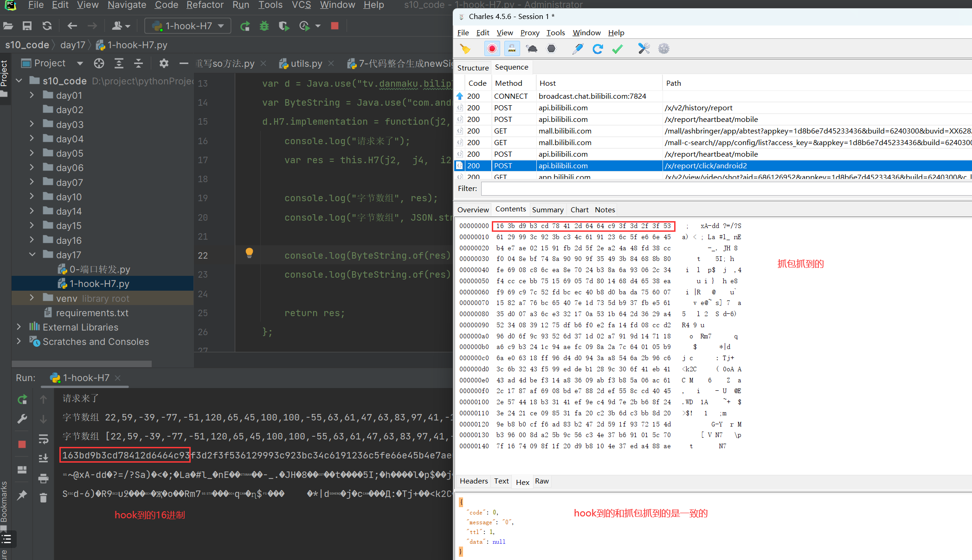Stop process red square in Run panel
The image size is (972, 560).
point(22,444)
